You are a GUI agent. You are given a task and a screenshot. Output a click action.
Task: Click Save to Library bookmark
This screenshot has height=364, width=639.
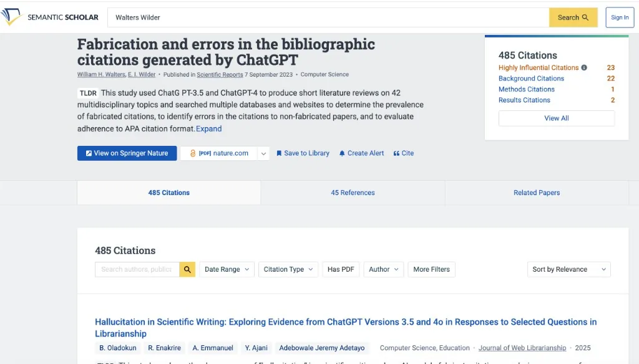point(303,153)
